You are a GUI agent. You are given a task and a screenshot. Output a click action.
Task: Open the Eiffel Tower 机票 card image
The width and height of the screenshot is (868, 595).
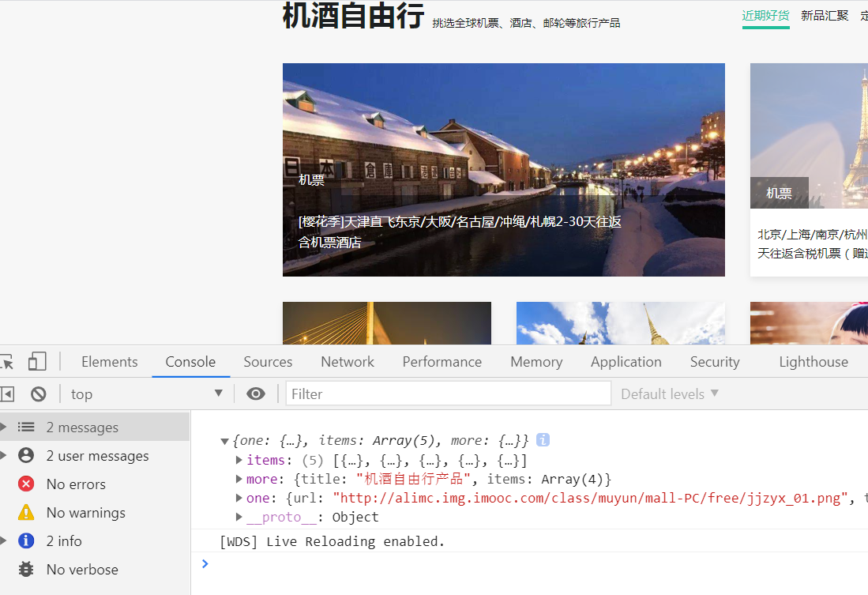click(809, 136)
